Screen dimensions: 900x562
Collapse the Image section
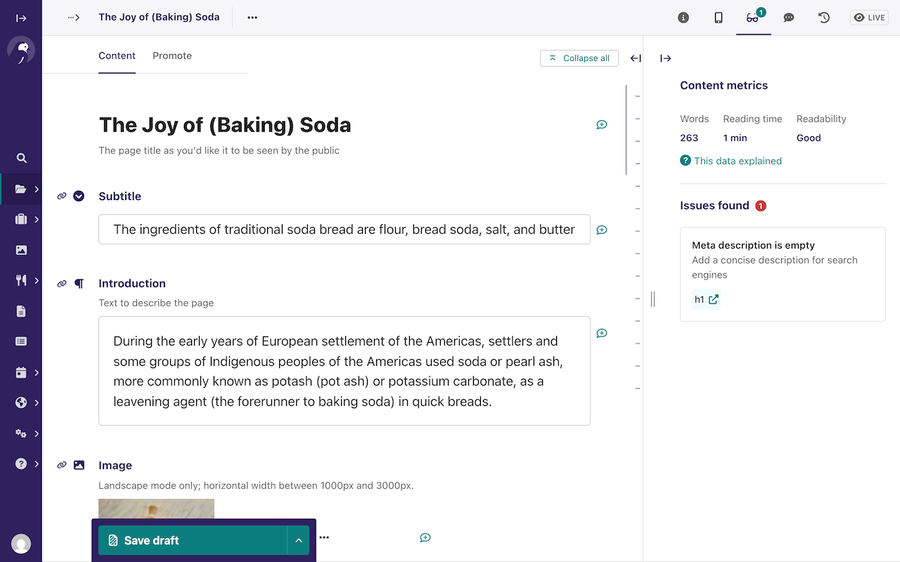click(x=79, y=465)
